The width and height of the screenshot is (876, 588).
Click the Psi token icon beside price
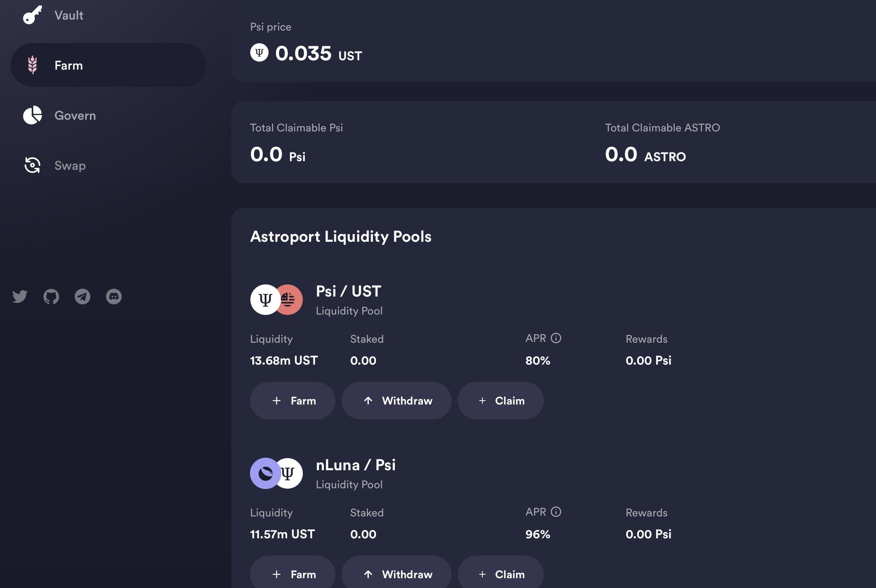(259, 52)
